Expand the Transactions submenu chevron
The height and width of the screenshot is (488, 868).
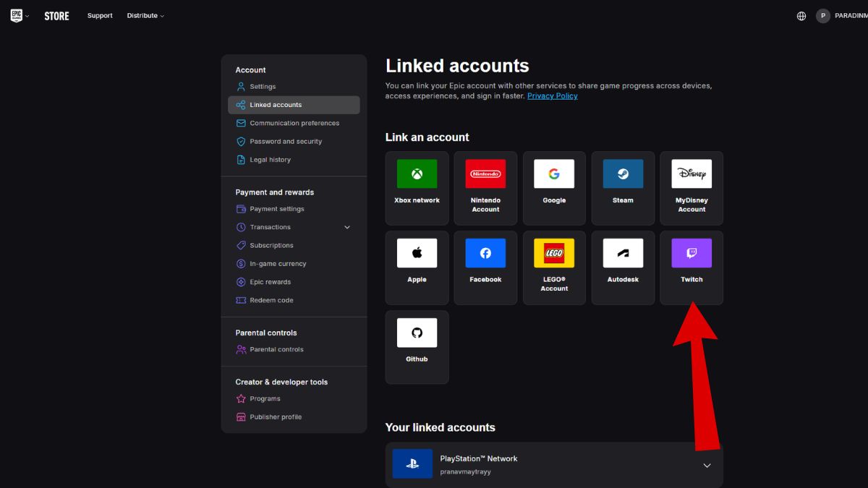tap(347, 227)
